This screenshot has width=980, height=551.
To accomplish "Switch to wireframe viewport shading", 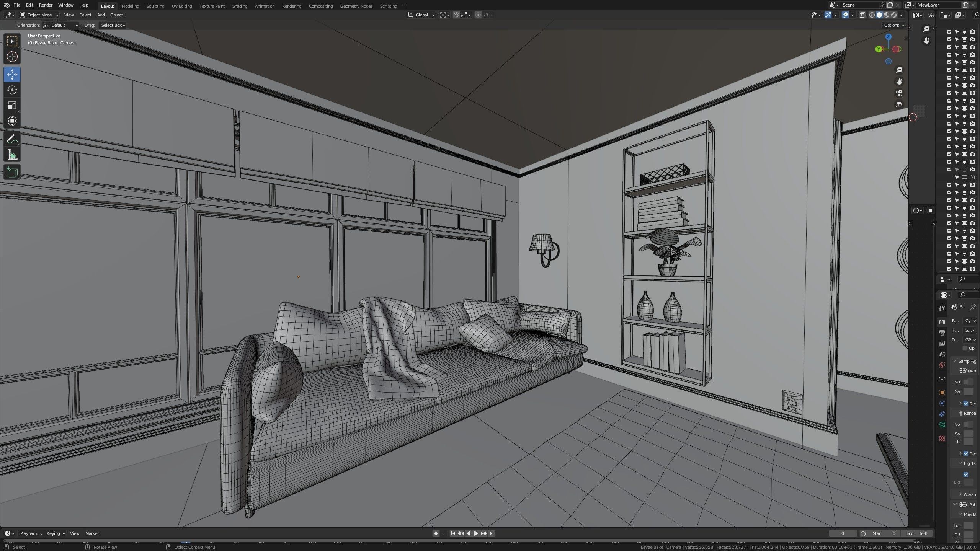I will tap(872, 15).
